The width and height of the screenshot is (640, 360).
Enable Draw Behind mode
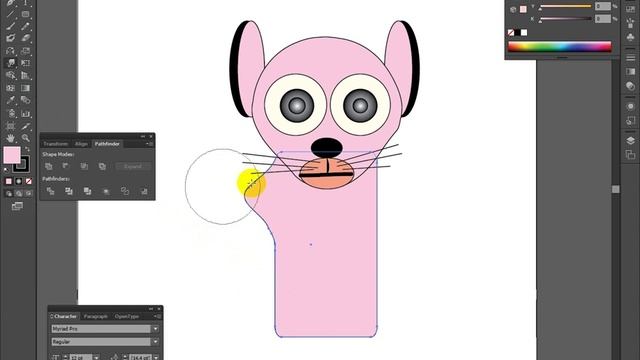(x=18, y=193)
